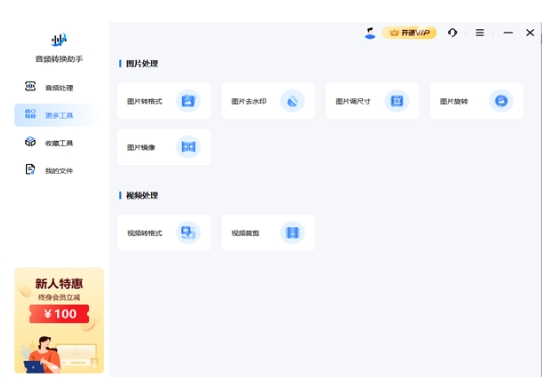Screen dimensions: 544x379
Task: Close the application window
Action: [530, 33]
